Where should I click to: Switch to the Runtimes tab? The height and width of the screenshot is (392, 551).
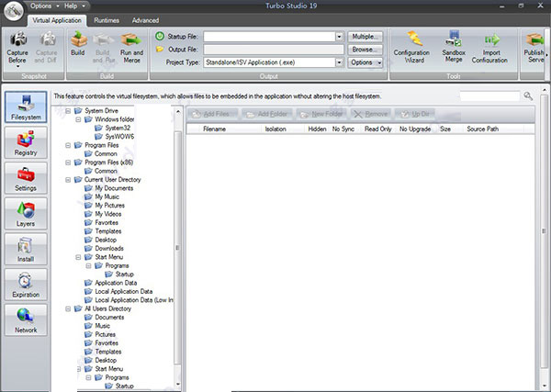107,20
